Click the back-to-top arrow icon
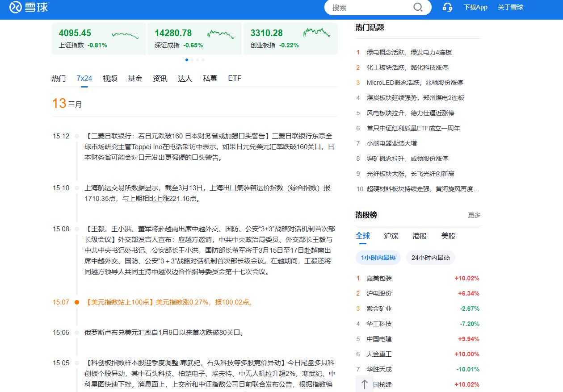The width and height of the screenshot is (563, 392). click(x=364, y=384)
